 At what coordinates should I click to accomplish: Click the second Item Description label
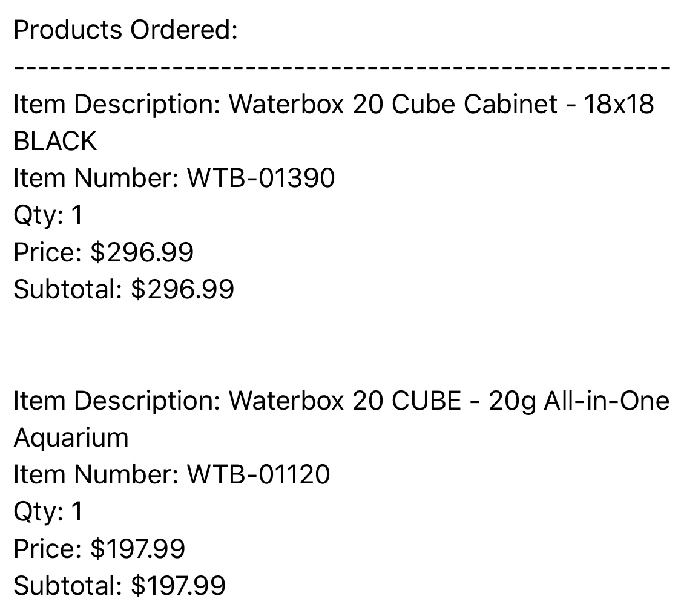[x=117, y=402]
